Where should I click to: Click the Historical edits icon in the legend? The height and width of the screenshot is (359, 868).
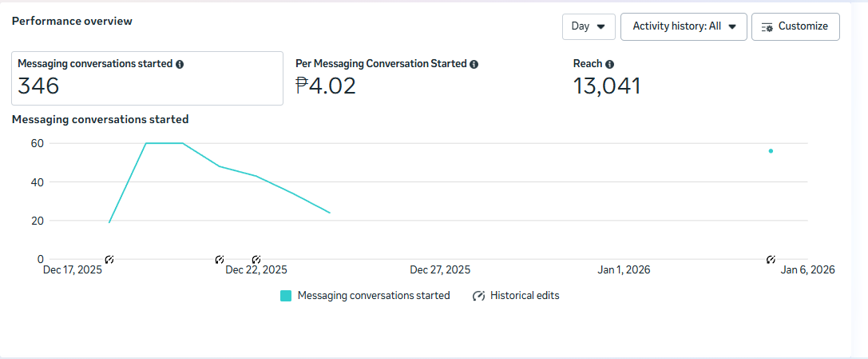click(479, 296)
